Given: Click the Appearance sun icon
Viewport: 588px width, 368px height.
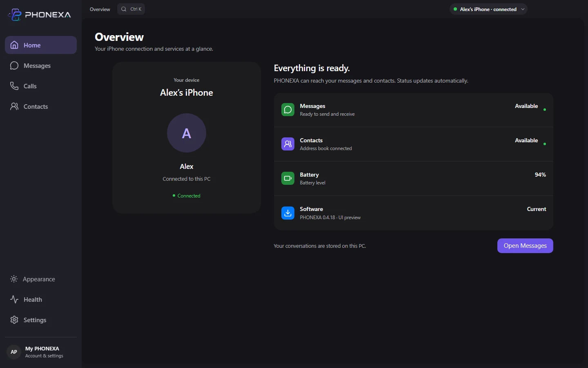Looking at the screenshot, I should click(x=14, y=279).
